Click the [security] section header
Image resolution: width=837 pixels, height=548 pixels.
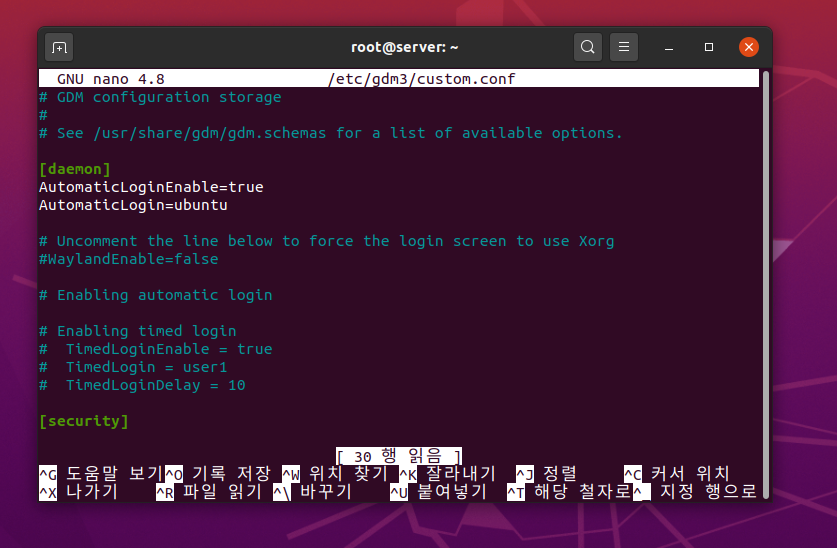tap(84, 421)
